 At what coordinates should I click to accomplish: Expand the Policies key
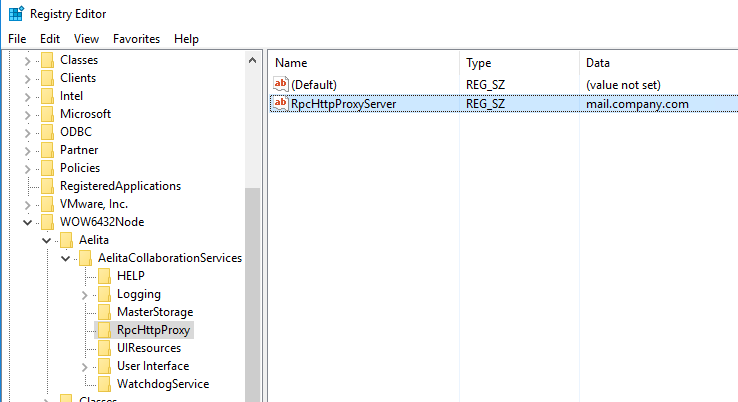pos(27,169)
